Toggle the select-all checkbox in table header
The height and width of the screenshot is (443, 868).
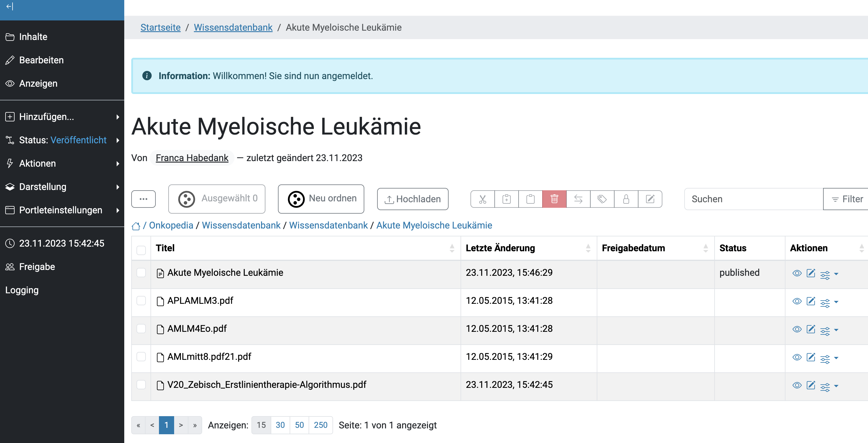pyautogui.click(x=141, y=250)
